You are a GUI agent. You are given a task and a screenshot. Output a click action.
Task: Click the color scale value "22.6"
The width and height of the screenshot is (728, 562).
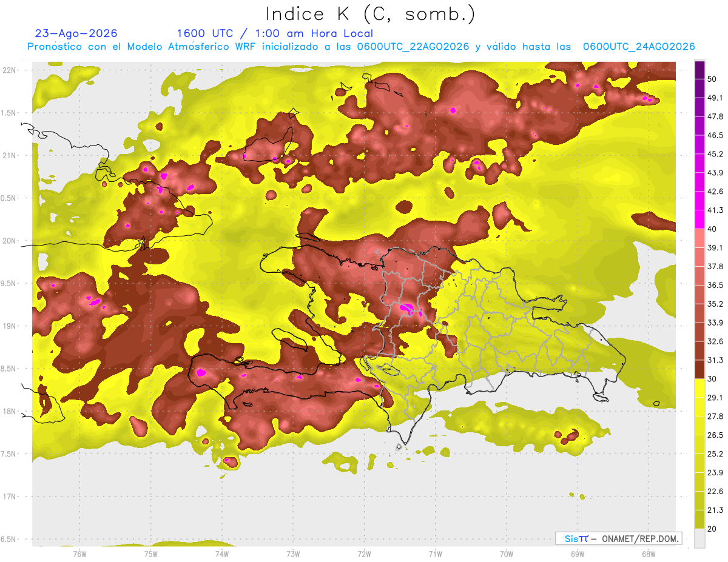click(x=715, y=492)
